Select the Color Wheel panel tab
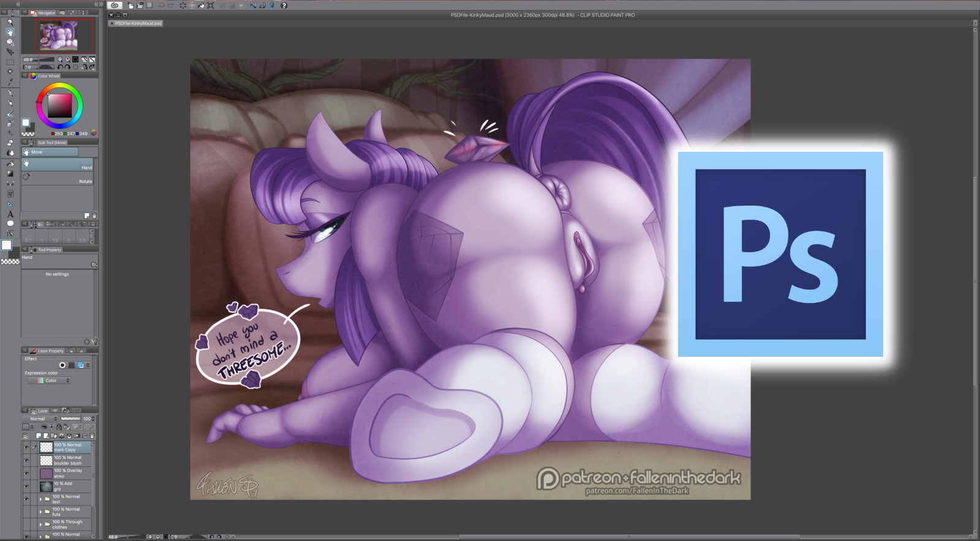Viewport: 980px width, 541px height. click(46, 76)
